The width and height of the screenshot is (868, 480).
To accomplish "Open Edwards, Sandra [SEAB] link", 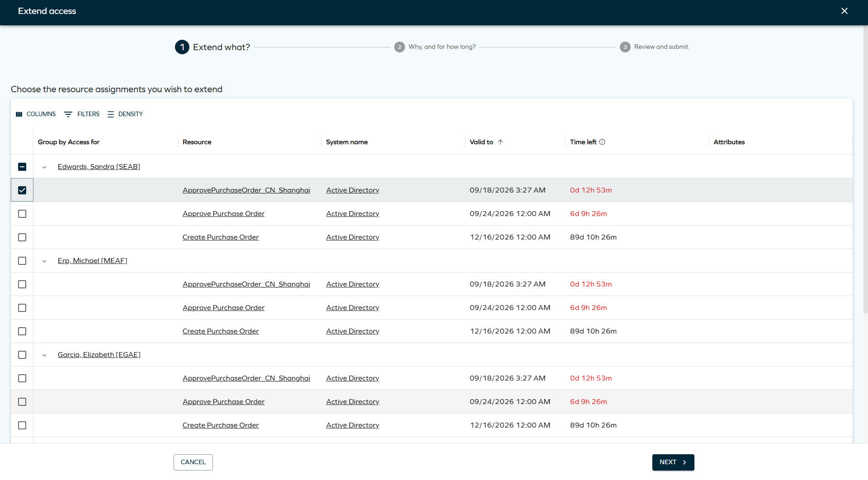I will 99,167.
